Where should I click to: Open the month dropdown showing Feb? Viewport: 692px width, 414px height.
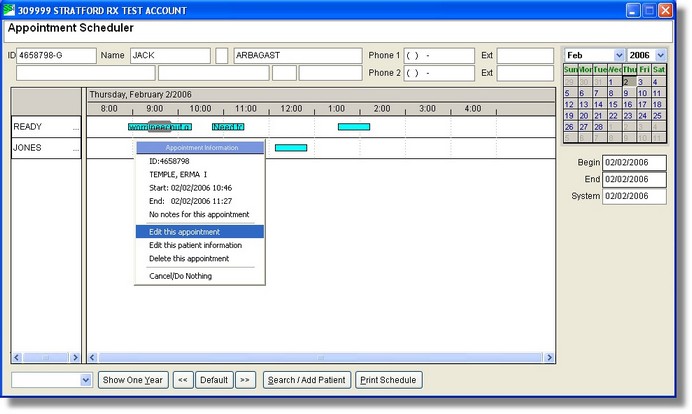(x=619, y=55)
